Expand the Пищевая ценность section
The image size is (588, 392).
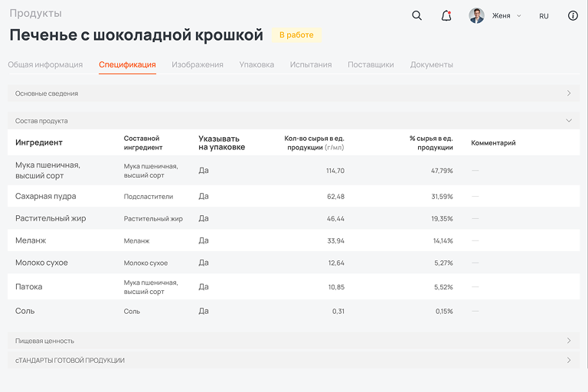(568, 341)
